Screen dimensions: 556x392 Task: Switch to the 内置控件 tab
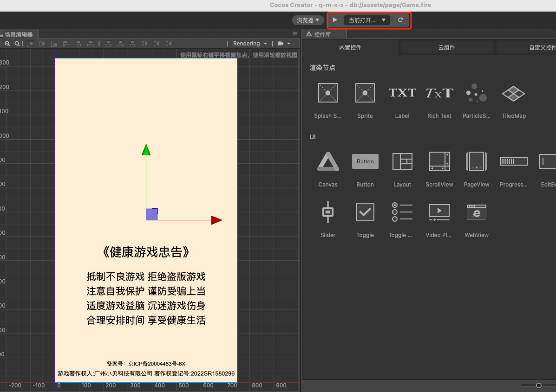tap(350, 47)
